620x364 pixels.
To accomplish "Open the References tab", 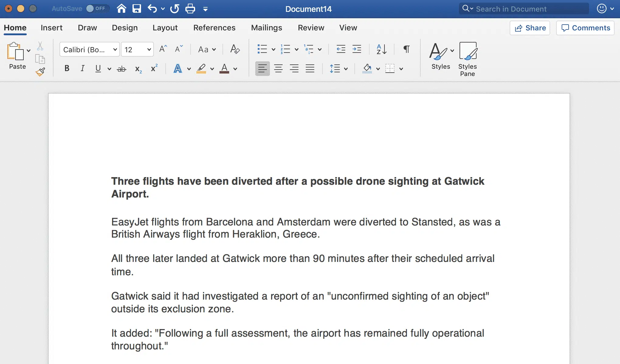I will [214, 28].
